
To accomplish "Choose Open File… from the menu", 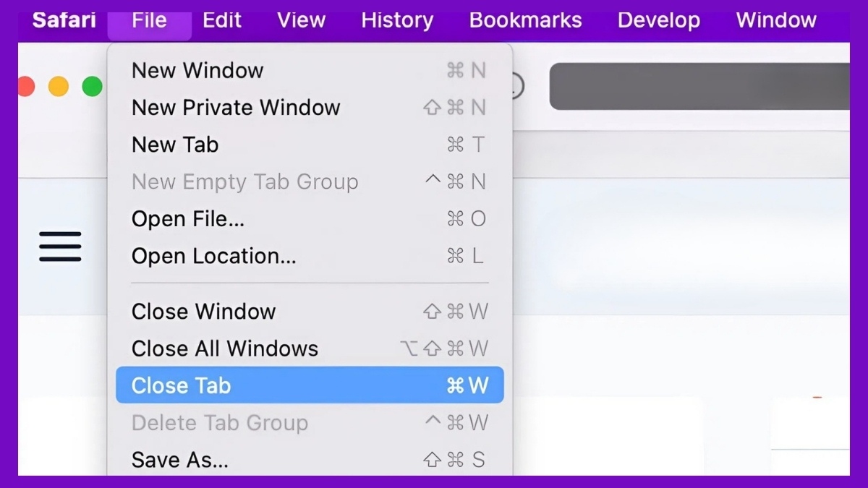I will [310, 218].
